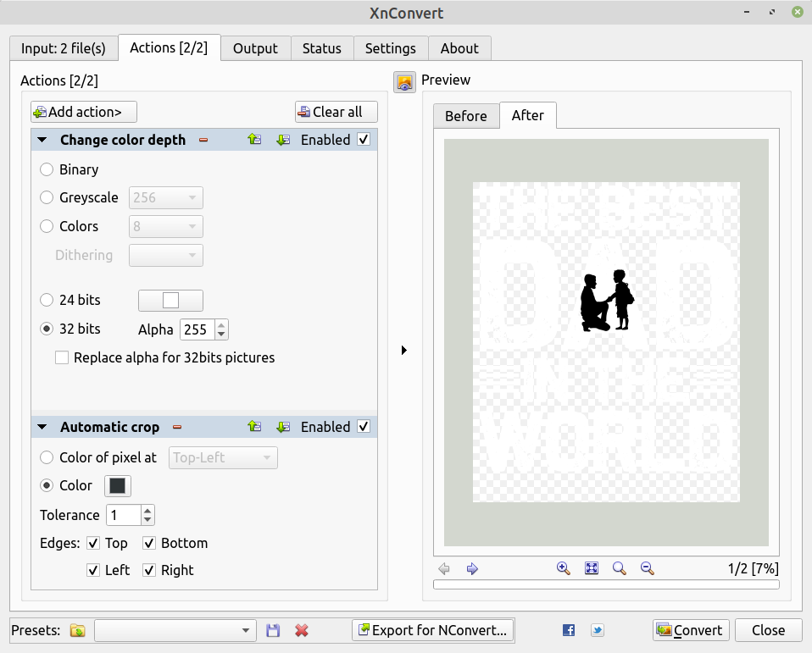Click the zoom in magnifier icon

[563, 568]
